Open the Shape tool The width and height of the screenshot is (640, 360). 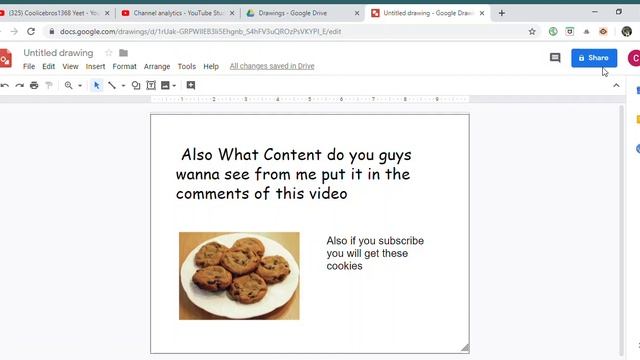(136, 85)
